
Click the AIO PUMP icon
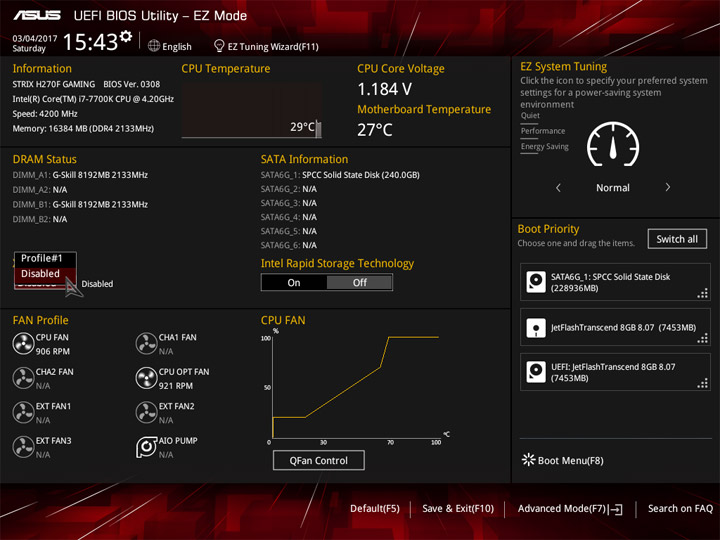point(146,447)
